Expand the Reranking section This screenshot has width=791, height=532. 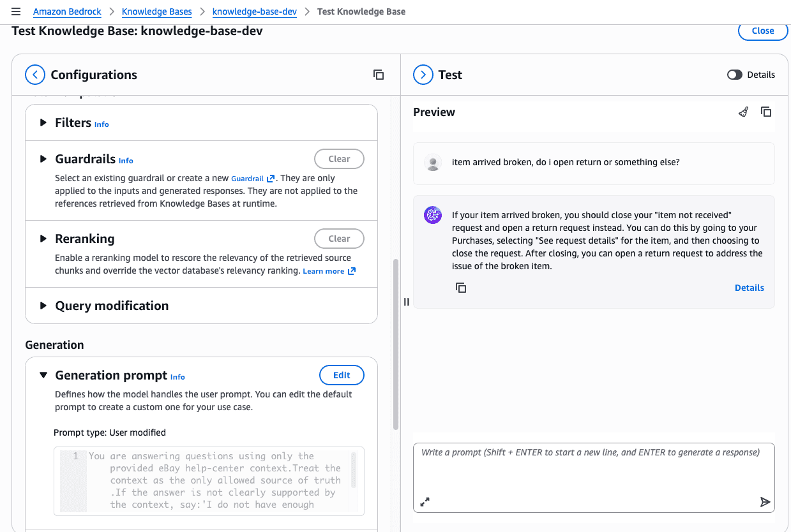pos(43,239)
